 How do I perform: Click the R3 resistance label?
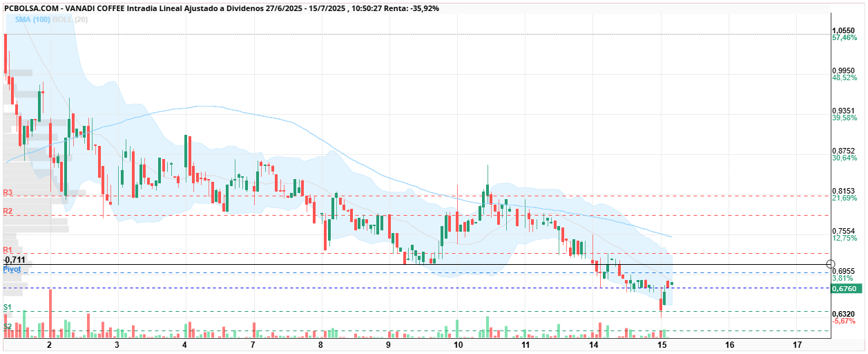click(8, 192)
